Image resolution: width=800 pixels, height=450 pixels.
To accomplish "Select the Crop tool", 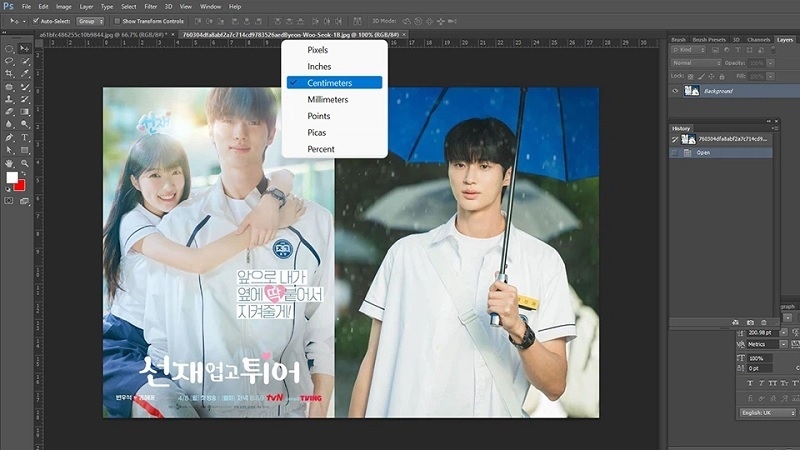I will coord(9,74).
